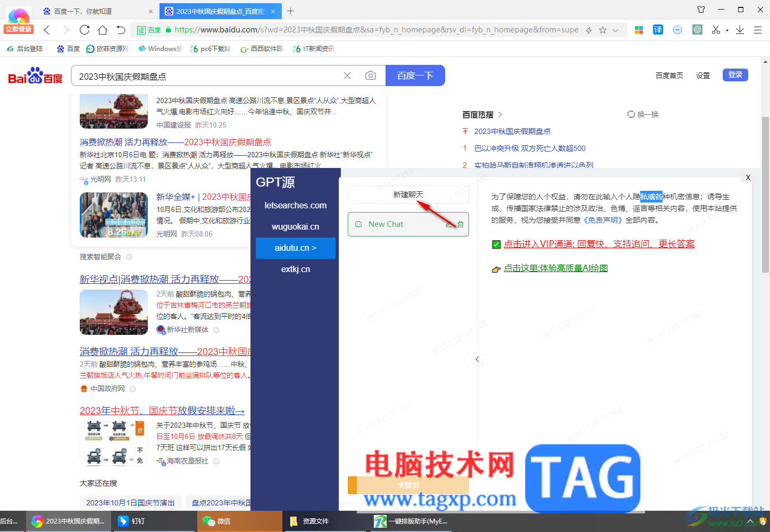Select letsearches.com in the GPT源 list
Viewport: 770px width, 532px height.
(296, 206)
